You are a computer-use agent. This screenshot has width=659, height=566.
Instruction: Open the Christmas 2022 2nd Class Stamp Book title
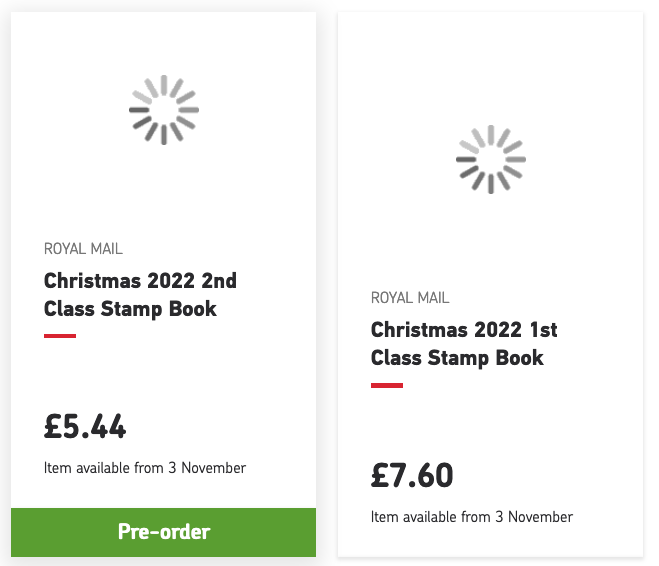coord(140,294)
